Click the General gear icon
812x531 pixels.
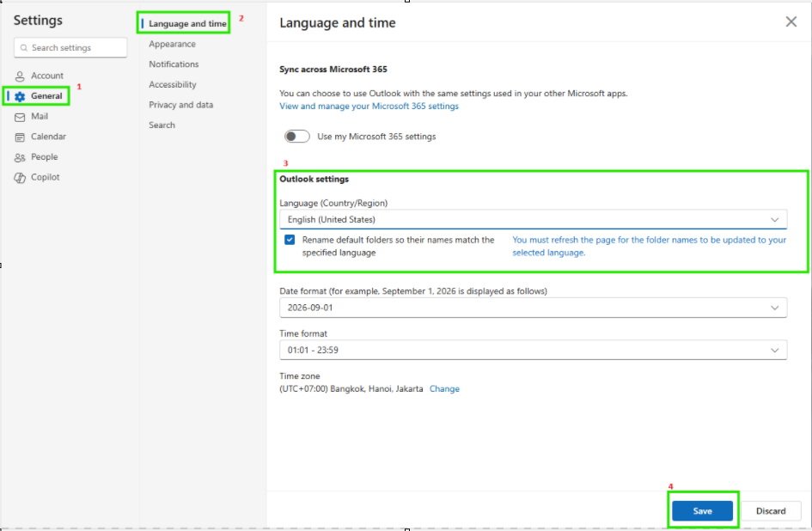click(20, 96)
